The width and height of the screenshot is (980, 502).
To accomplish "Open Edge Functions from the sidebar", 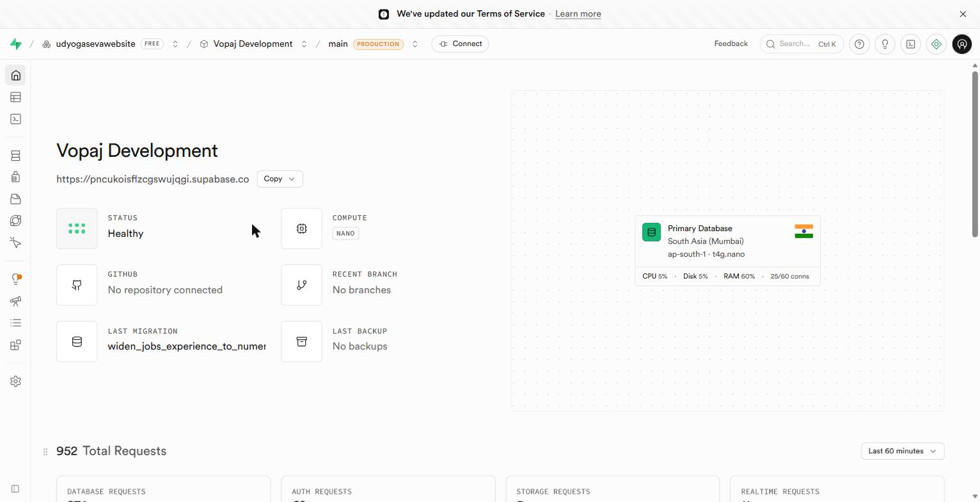I will coord(16,221).
